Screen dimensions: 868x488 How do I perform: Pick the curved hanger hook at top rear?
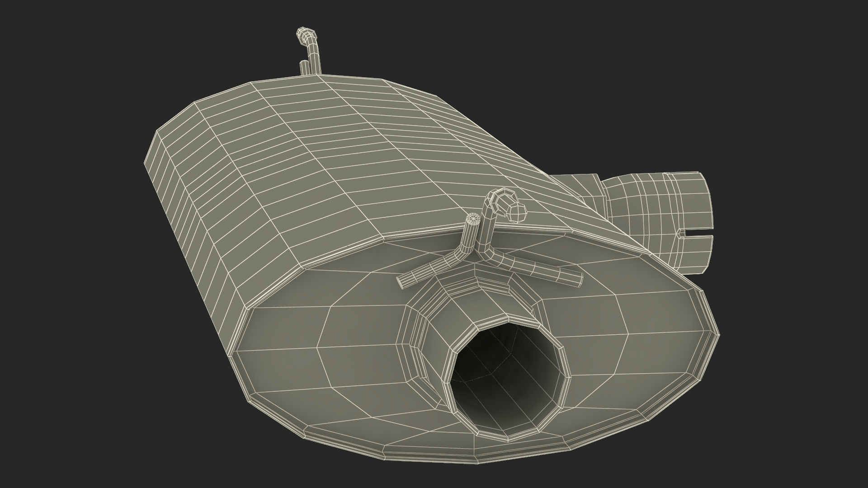tap(309, 51)
